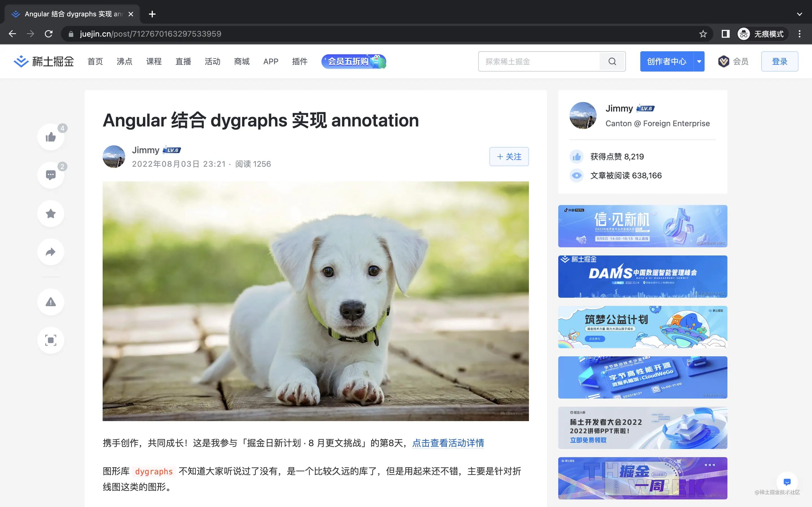The height and width of the screenshot is (507, 812).
Task: Collect the article with the star icon
Action: (x=51, y=214)
